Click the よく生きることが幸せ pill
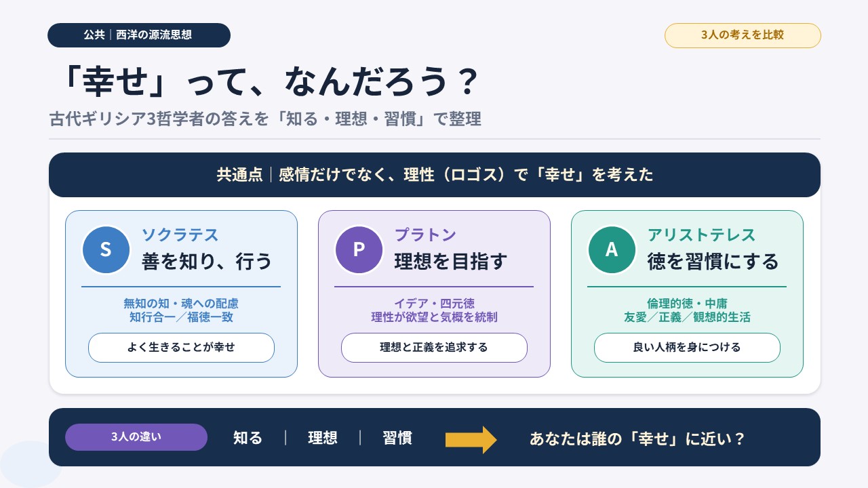 [181, 348]
